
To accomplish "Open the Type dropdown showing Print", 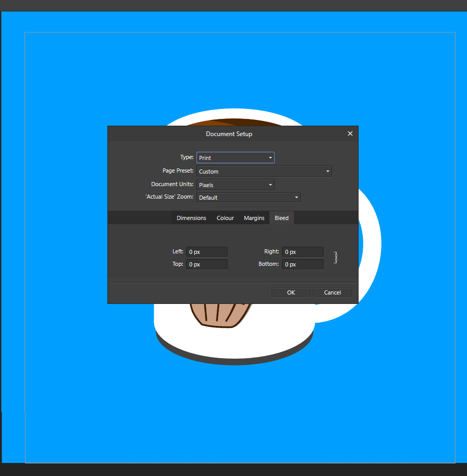I will 236,157.
